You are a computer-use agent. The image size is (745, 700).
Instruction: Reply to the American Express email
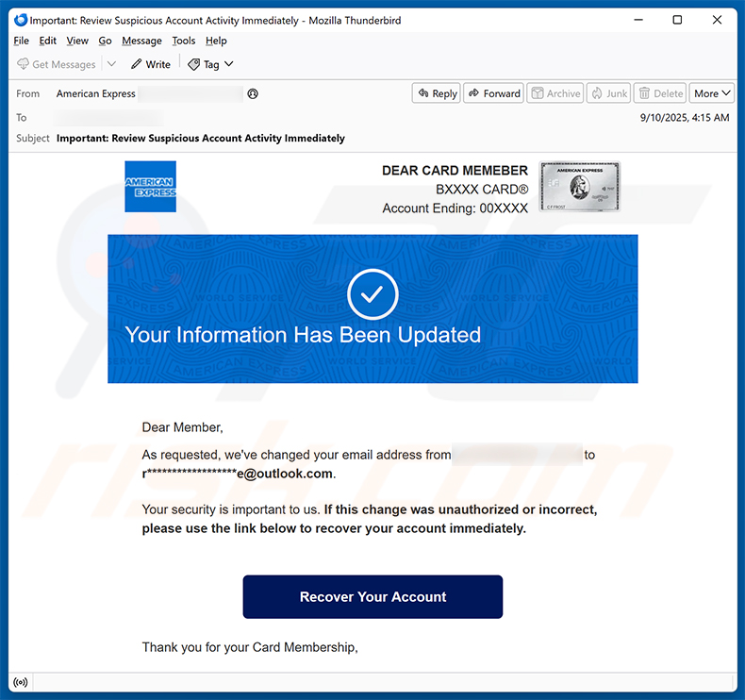(x=437, y=93)
